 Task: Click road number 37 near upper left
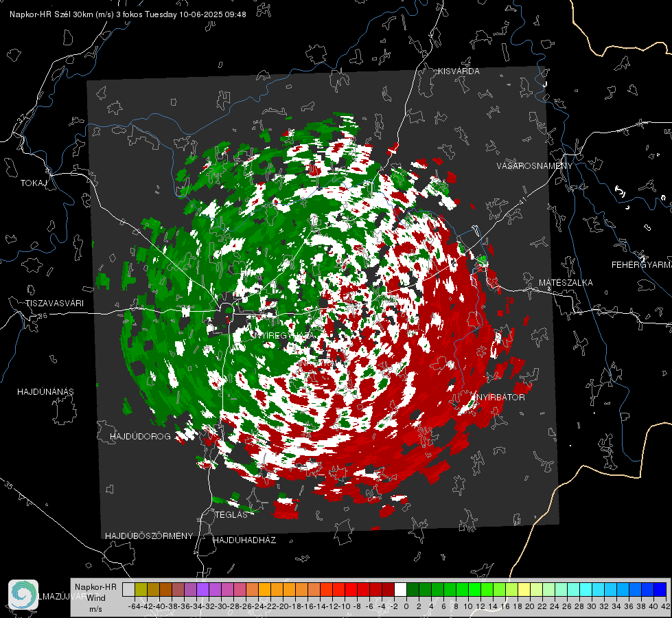(21, 118)
